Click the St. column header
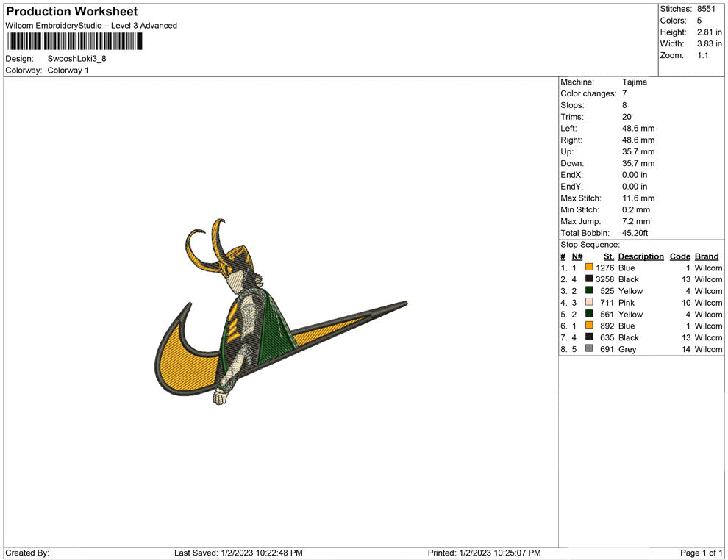 (608, 256)
